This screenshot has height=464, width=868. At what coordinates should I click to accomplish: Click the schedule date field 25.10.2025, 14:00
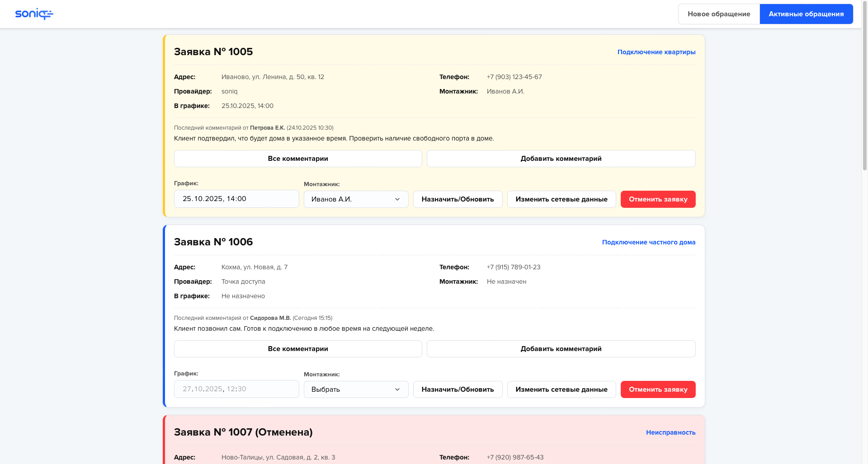pos(236,199)
